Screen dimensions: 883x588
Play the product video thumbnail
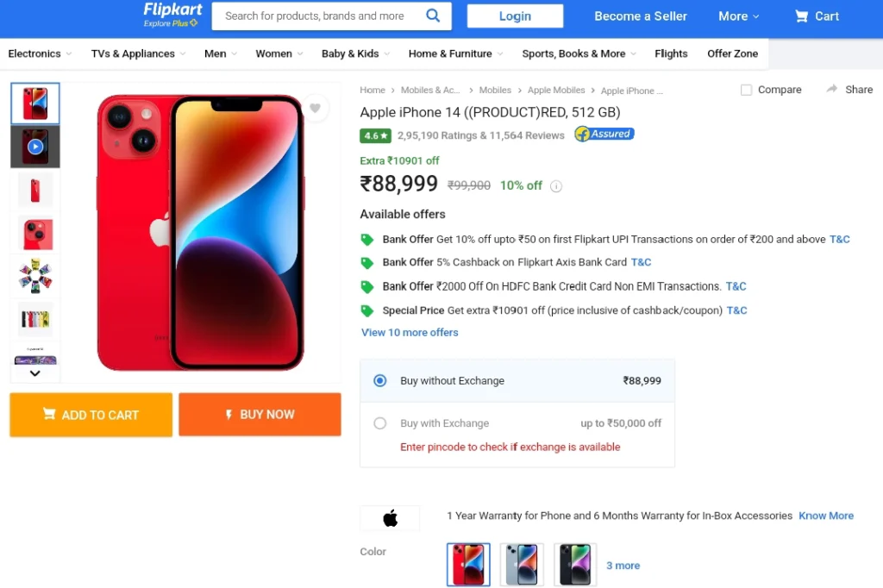pyautogui.click(x=34, y=147)
